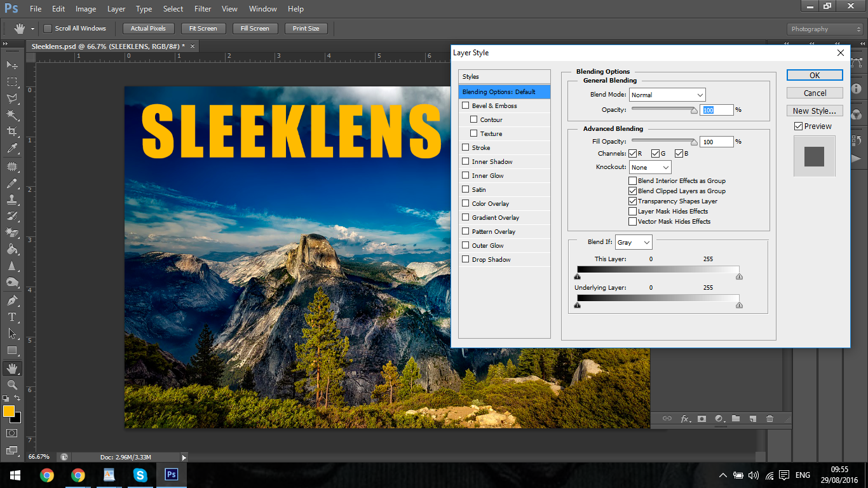Select Gradient Overlay in styles list
The image size is (868, 488).
pyautogui.click(x=505, y=217)
